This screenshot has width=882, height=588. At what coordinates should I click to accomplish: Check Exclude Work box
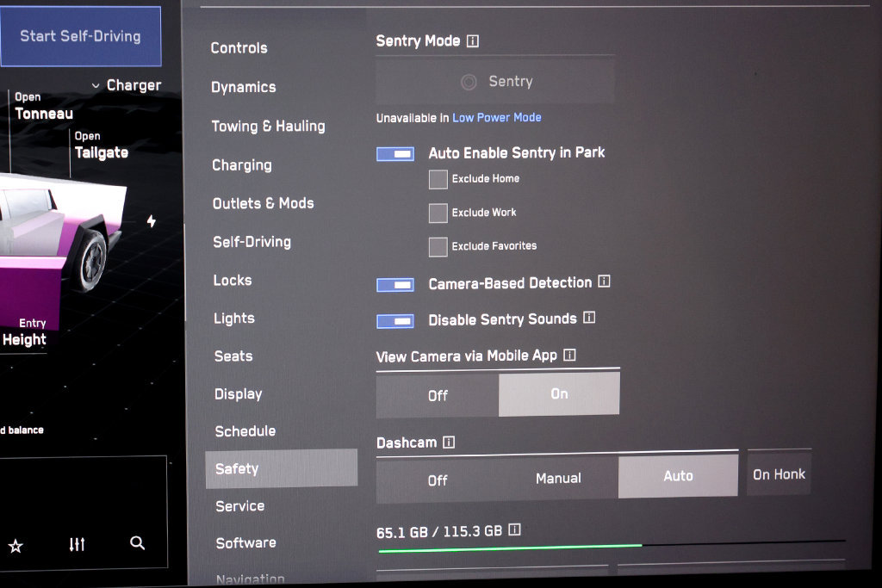[x=438, y=213]
